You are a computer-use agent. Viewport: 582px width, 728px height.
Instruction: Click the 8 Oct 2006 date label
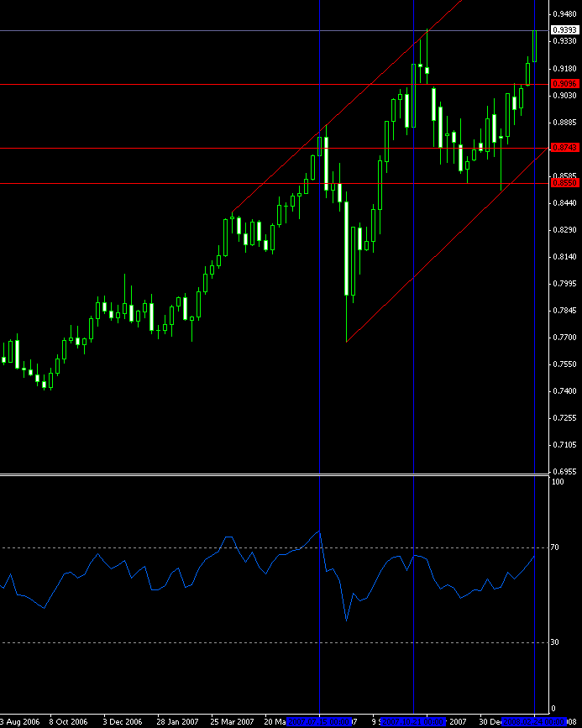click(x=69, y=722)
